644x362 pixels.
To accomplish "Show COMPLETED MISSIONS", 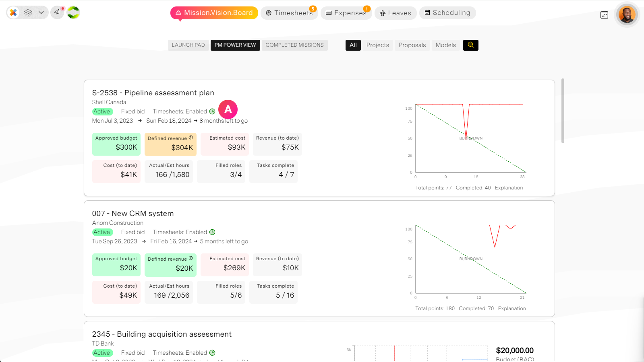I will tap(295, 45).
